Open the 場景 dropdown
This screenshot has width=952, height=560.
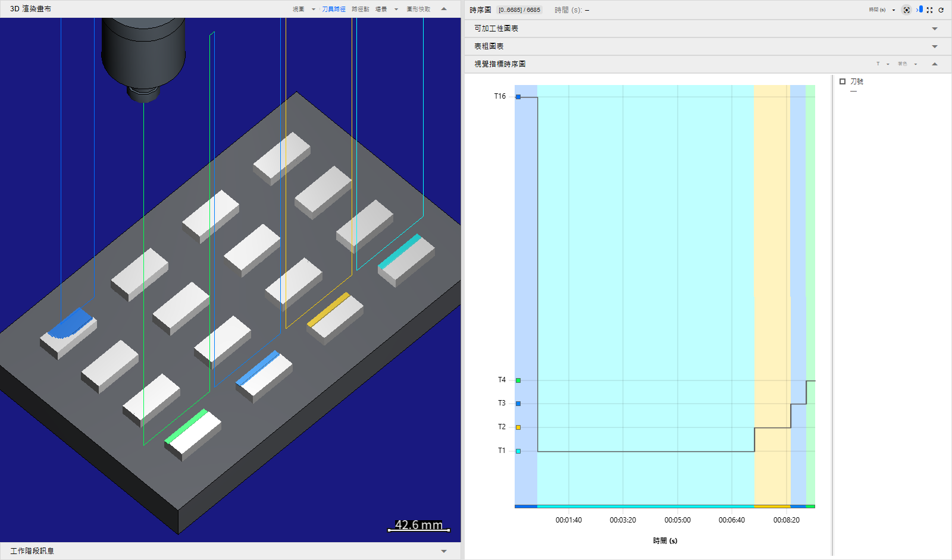pyautogui.click(x=387, y=10)
